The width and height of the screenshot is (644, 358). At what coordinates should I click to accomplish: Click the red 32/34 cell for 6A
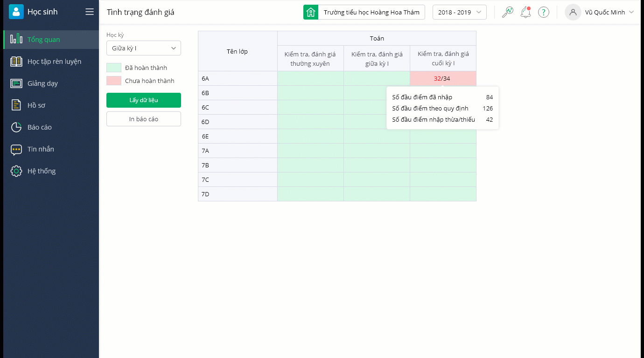(442, 78)
